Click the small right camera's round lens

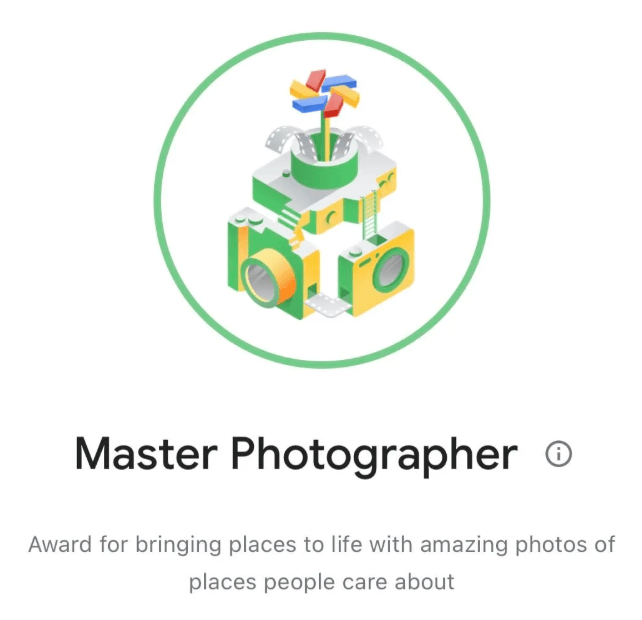coord(390,268)
